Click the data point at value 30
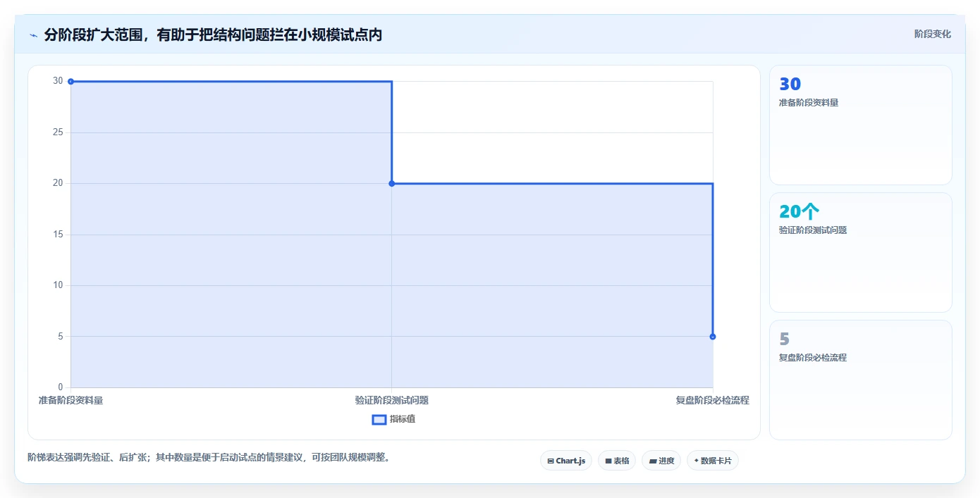Screen dimensions: 980x498 [71, 82]
